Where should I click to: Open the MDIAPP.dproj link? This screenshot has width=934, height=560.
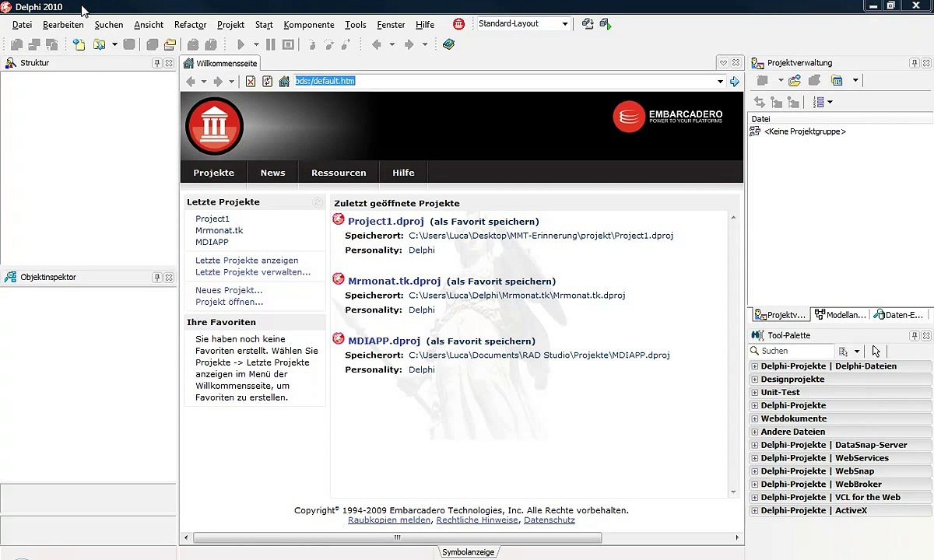[x=384, y=341]
